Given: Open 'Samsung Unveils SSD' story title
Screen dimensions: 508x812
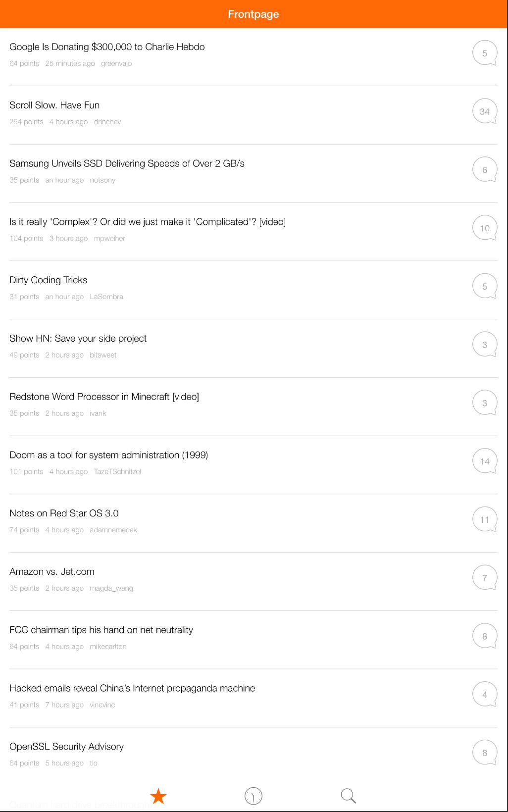Looking at the screenshot, I should click(x=127, y=164).
